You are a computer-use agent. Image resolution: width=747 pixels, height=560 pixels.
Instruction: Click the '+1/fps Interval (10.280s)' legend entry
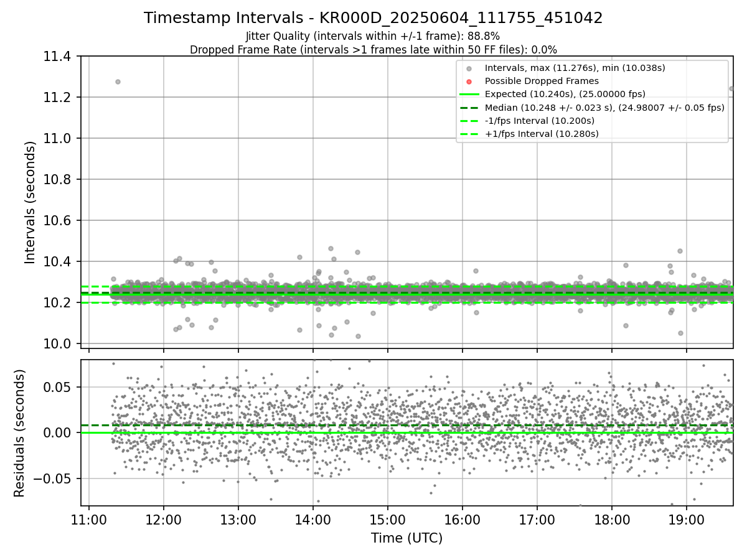542,133
